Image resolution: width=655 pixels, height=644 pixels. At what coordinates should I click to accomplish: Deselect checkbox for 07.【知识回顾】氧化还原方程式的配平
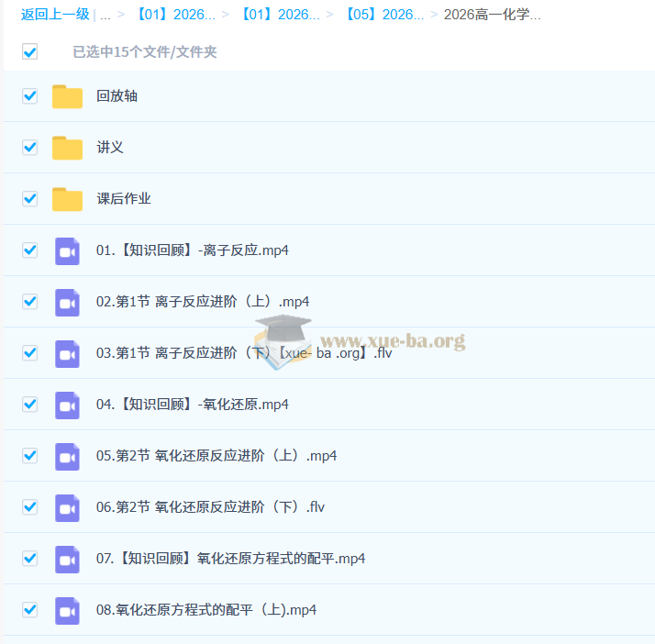click(29, 559)
